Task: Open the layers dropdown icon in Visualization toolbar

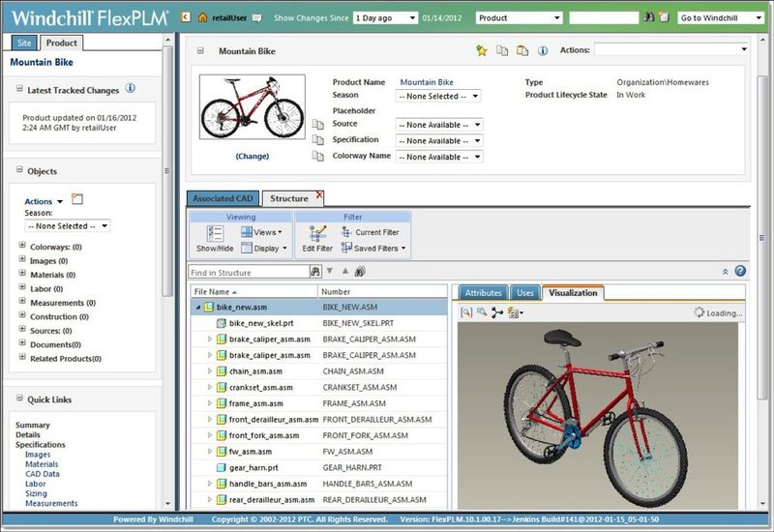Action: [x=515, y=312]
